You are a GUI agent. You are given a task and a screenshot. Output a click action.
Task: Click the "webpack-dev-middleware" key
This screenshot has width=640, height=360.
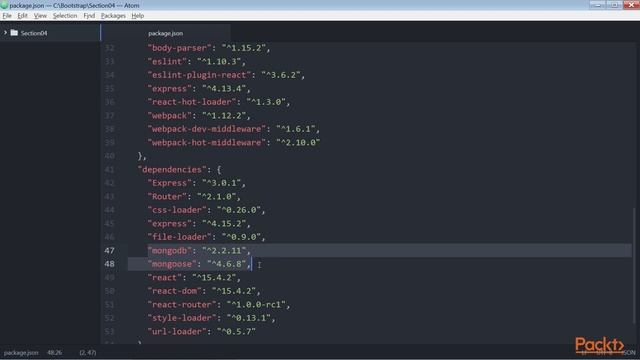(207, 129)
